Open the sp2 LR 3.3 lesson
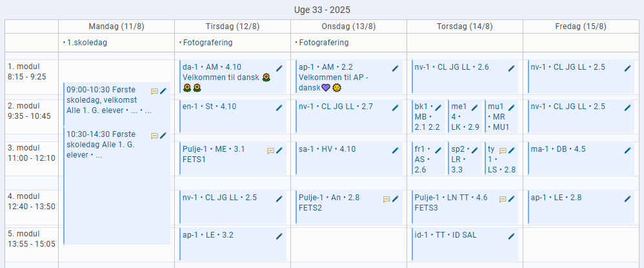Viewport: 644px width, 268px height. (465, 159)
